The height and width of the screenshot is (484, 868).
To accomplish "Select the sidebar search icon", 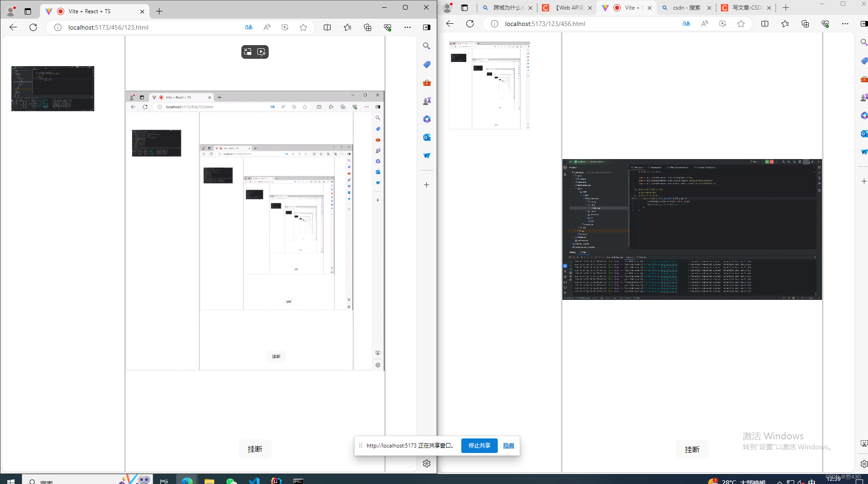I will [x=427, y=46].
